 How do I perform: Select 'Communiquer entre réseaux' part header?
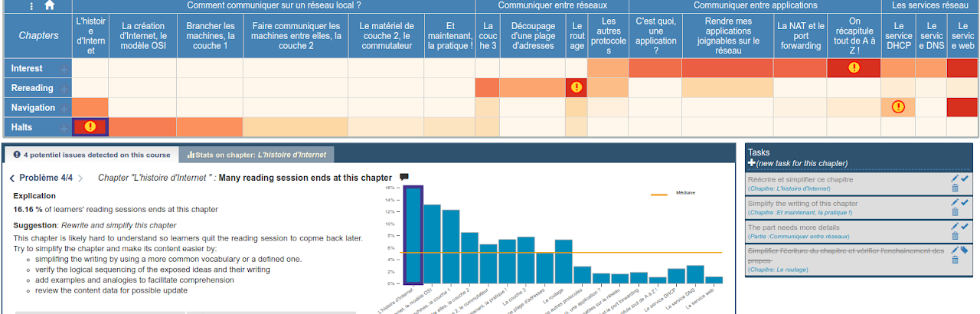point(552,5)
